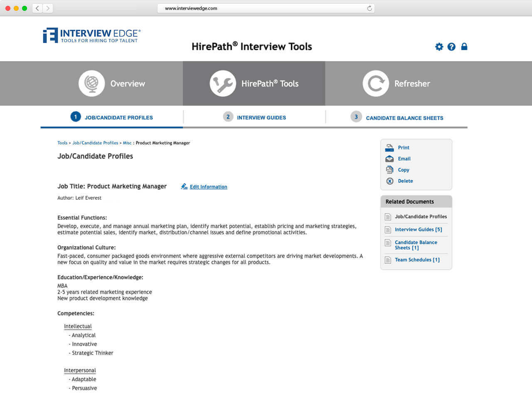
Task: Open Interview Guides [5] related document
Action: 419,230
